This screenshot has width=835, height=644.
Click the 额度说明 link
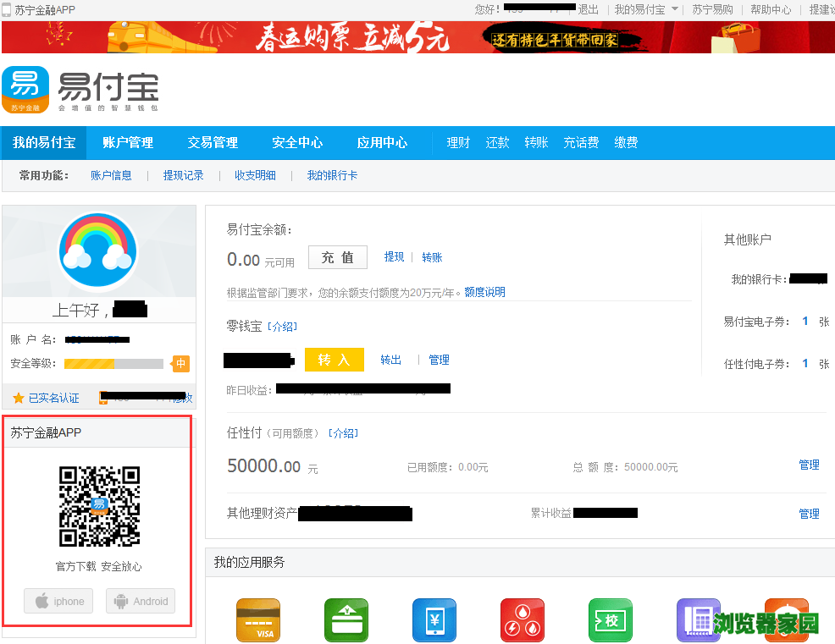pyautogui.click(x=484, y=292)
